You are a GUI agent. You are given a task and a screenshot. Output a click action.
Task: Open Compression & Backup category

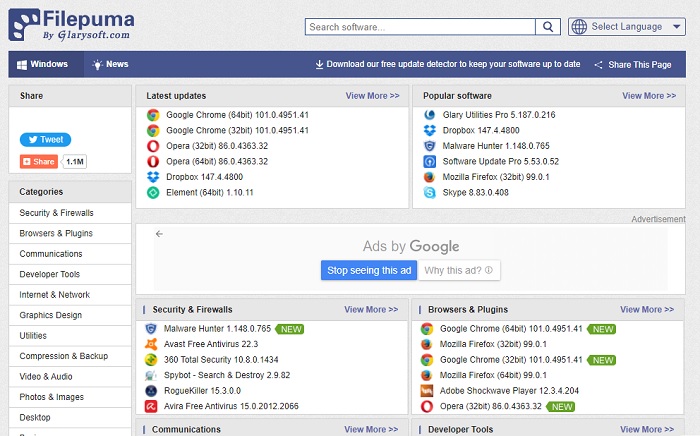point(70,356)
